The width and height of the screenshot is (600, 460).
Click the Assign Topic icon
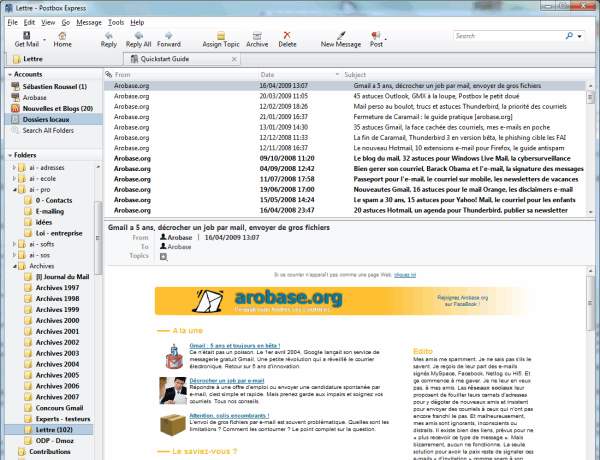(221, 36)
